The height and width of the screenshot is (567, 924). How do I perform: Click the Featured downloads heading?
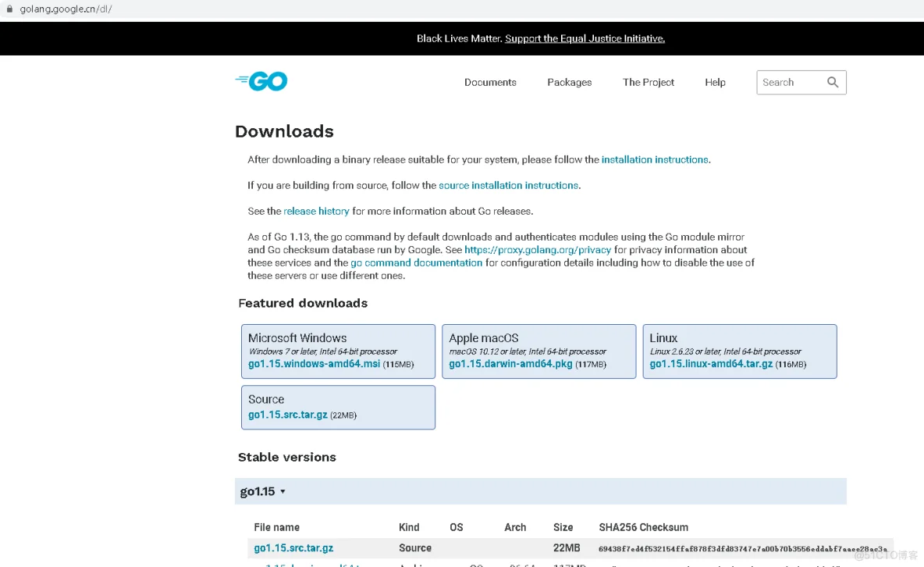[303, 303]
